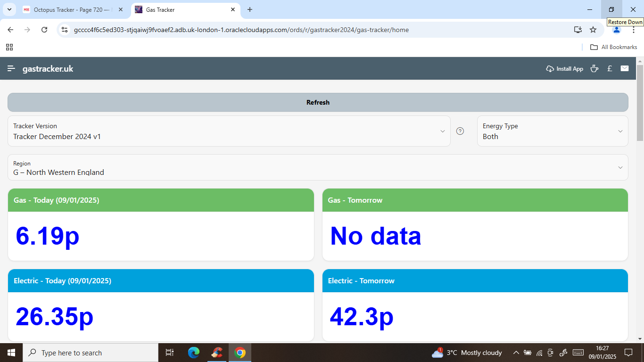Click the Refresh button
644x362 pixels.
pos(318,102)
